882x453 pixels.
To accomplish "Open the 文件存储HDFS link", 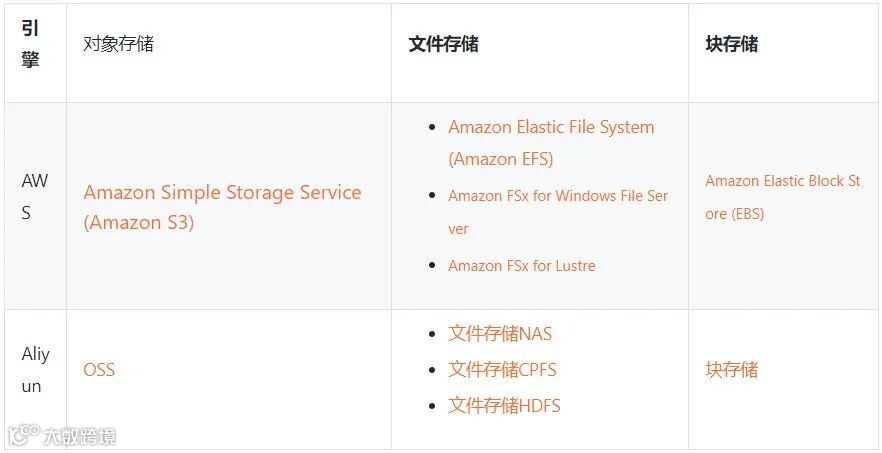I will (504, 406).
